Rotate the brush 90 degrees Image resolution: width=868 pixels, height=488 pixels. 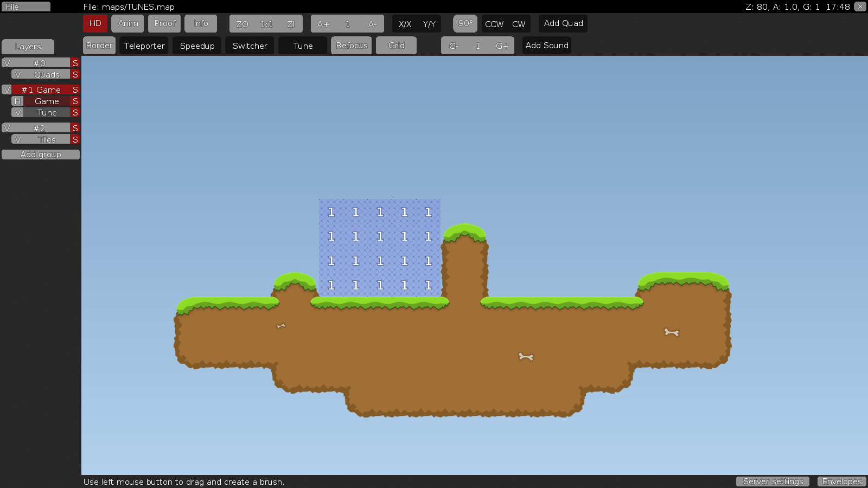tap(464, 23)
